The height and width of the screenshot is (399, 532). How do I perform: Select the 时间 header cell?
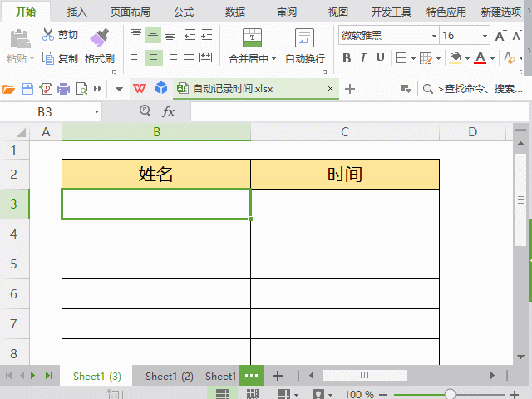[x=344, y=174]
